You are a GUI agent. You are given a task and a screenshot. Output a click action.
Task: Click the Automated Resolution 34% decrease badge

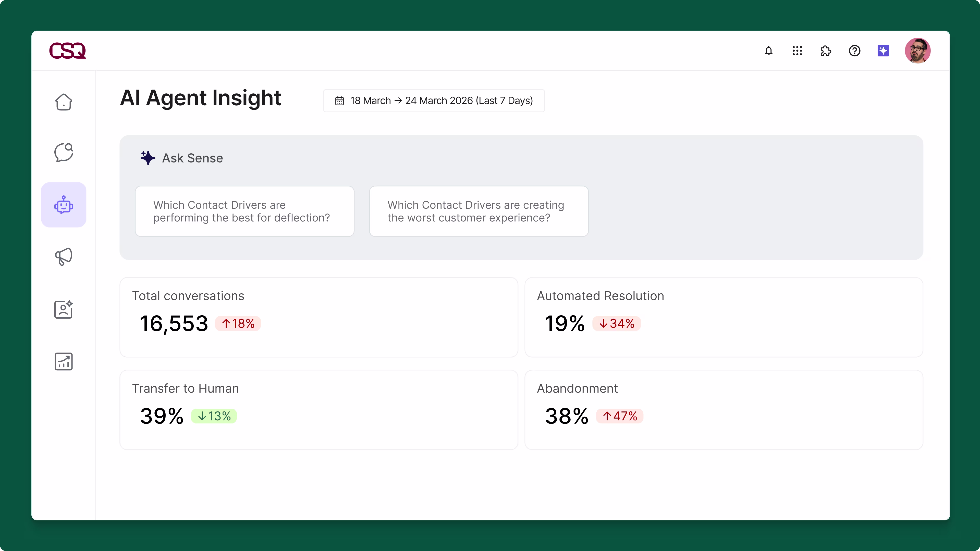[x=617, y=323]
